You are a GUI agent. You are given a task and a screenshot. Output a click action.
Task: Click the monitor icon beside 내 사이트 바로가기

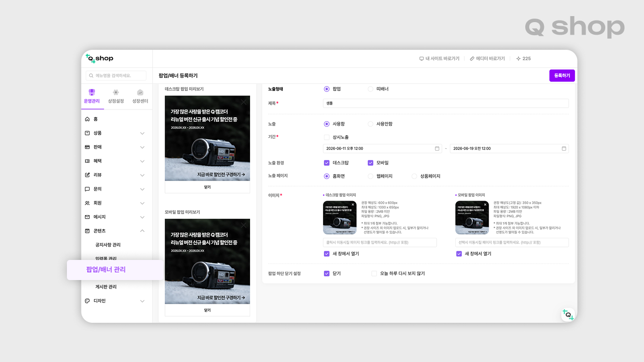[x=422, y=59]
